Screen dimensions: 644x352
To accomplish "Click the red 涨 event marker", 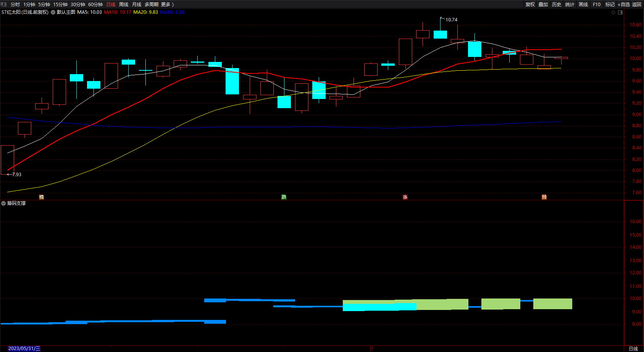I will point(405,197).
